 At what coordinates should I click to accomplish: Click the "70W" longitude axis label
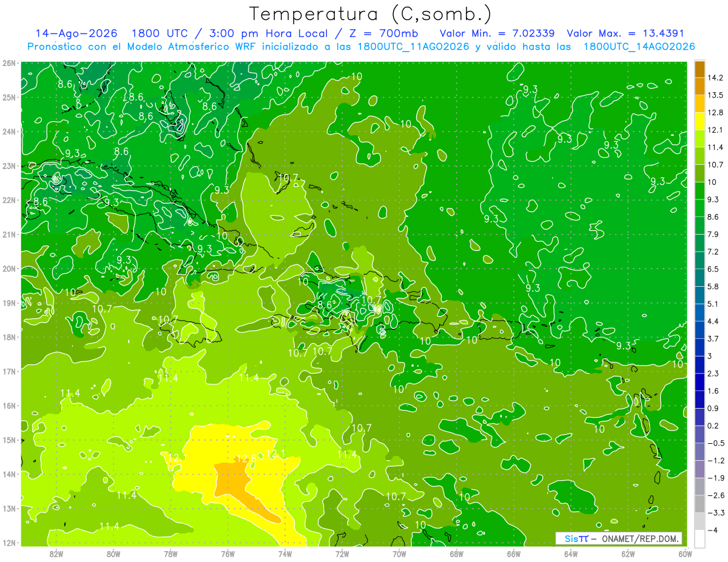399,554
